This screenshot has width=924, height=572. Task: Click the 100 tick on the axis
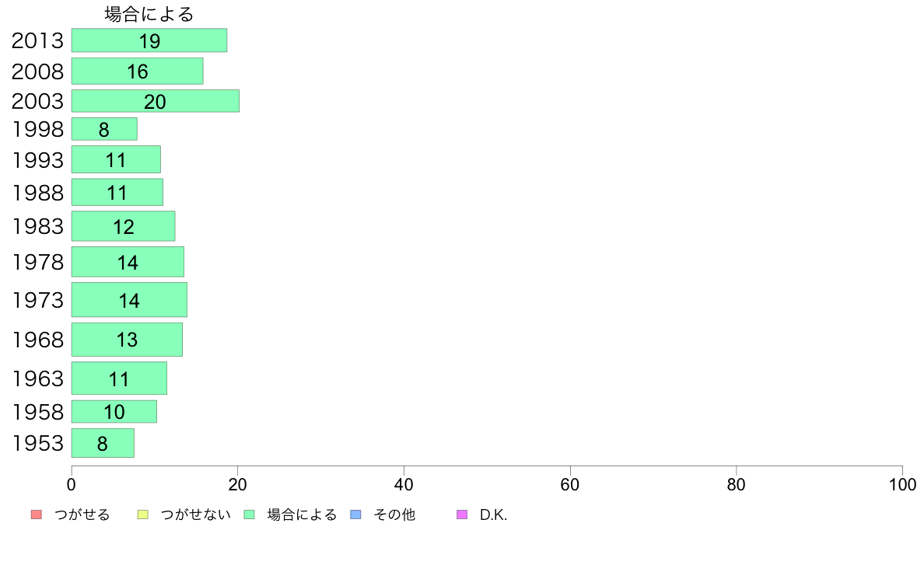[x=902, y=485]
